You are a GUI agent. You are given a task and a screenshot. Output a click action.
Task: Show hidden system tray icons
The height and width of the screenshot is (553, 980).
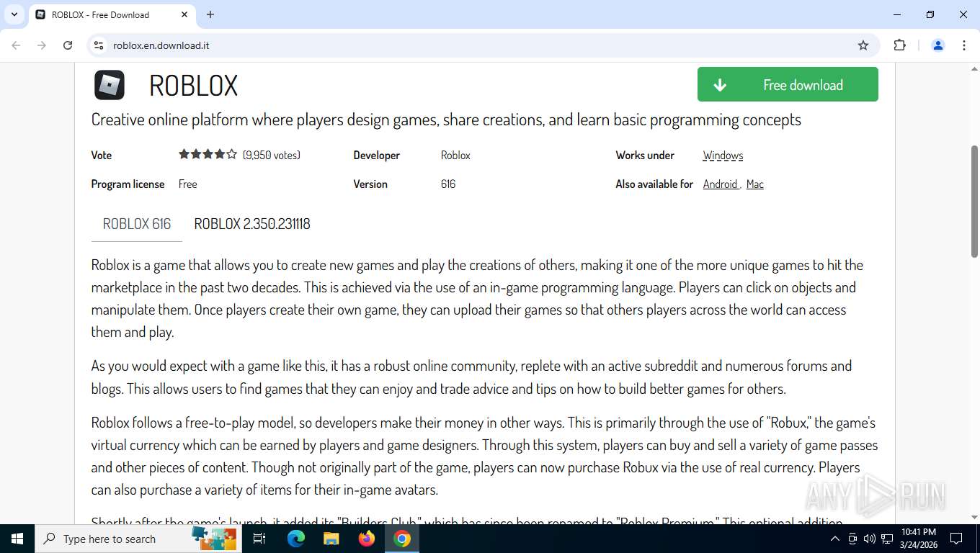point(835,539)
